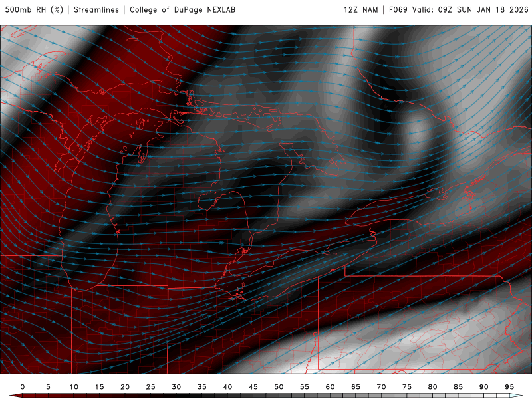Image resolution: width=532 pixels, height=399 pixels.
Task: Click the '45' color scale label
Action: (253, 387)
